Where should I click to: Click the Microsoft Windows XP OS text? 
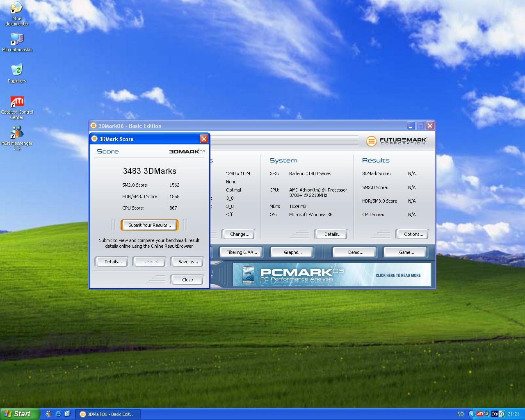click(x=310, y=215)
